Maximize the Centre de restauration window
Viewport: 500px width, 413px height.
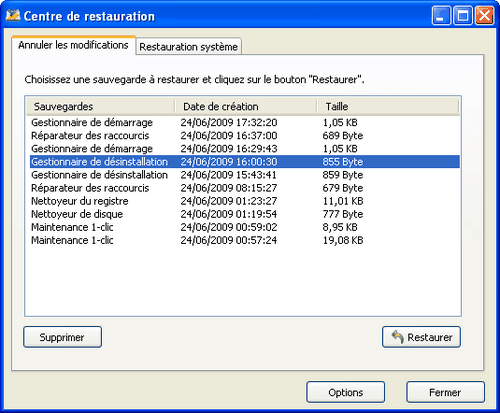coord(462,15)
